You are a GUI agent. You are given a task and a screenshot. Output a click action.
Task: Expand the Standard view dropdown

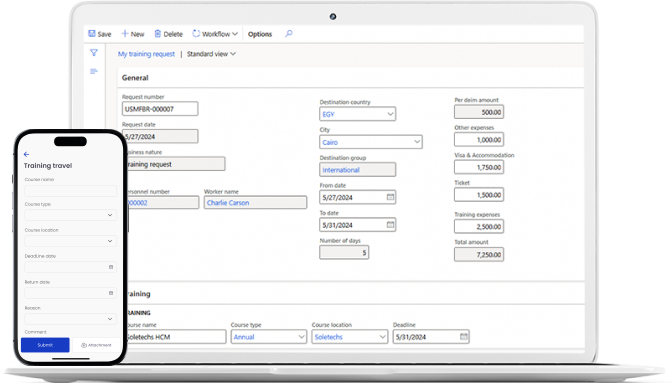tap(211, 54)
